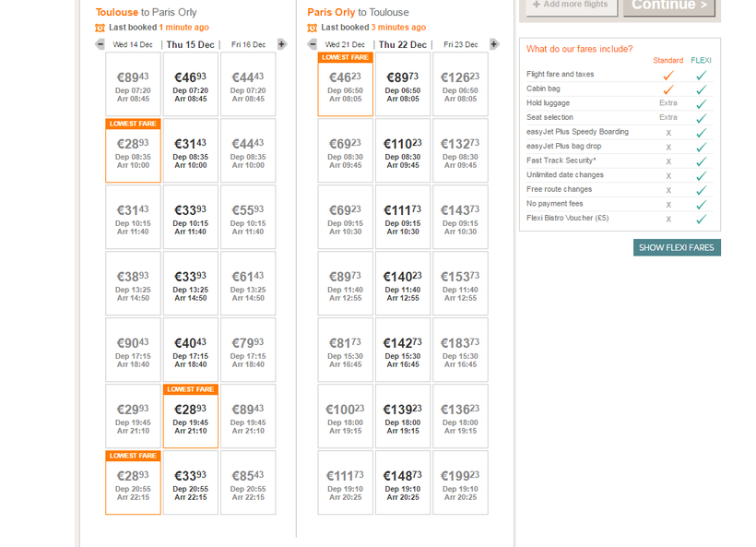The height and width of the screenshot is (547, 756).
Task: Show later return dates with plus icon after Fri 23 Dec
Action: pos(494,44)
